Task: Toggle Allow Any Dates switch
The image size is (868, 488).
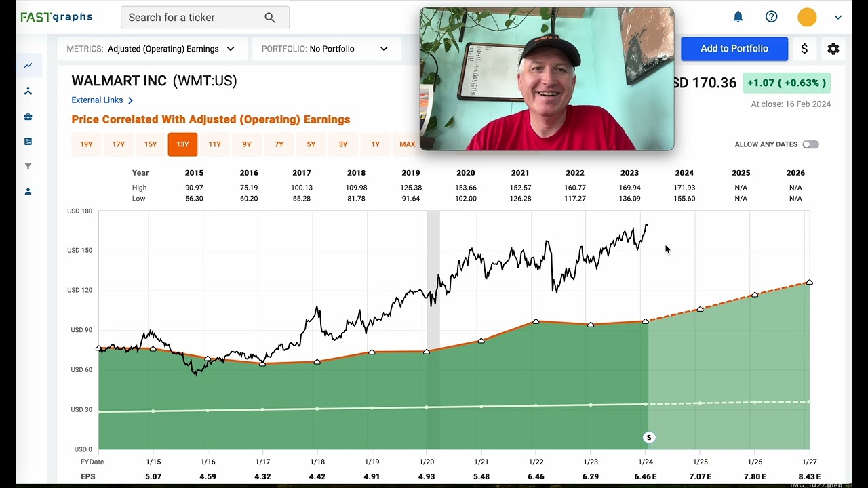Action: pos(810,144)
